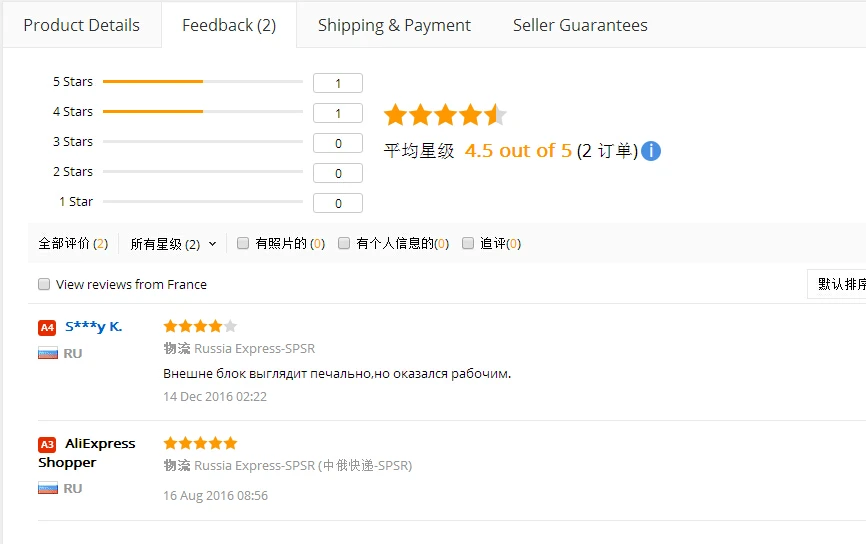Tick the View reviews from France checkbox
The height and width of the screenshot is (544, 866).
(x=44, y=284)
